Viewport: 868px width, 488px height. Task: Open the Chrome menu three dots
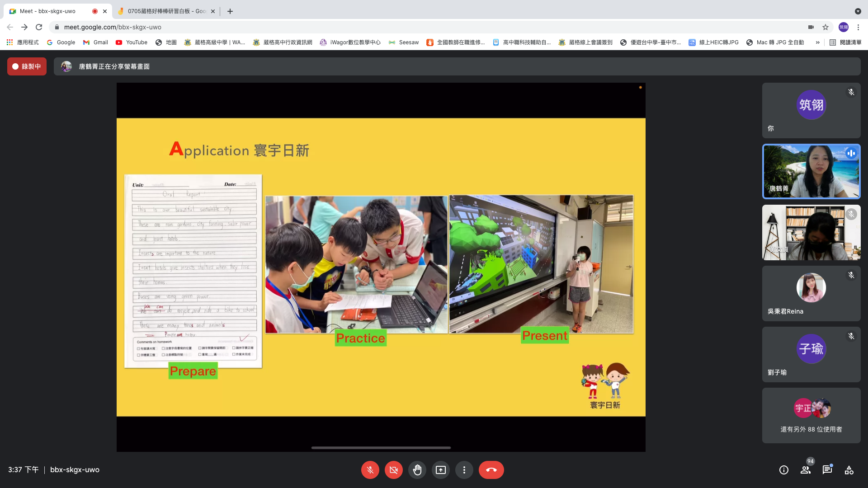click(x=858, y=27)
